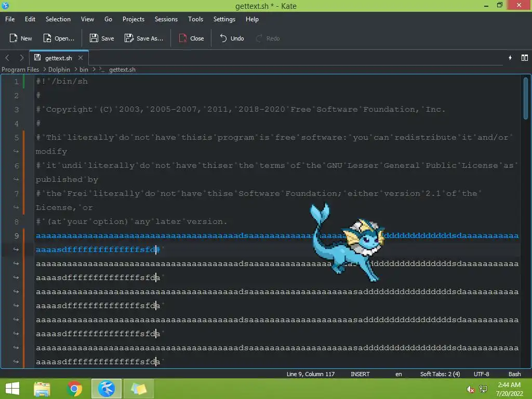Click the muted volume tray icon
This screenshot has width=532, height=399.
[470, 389]
